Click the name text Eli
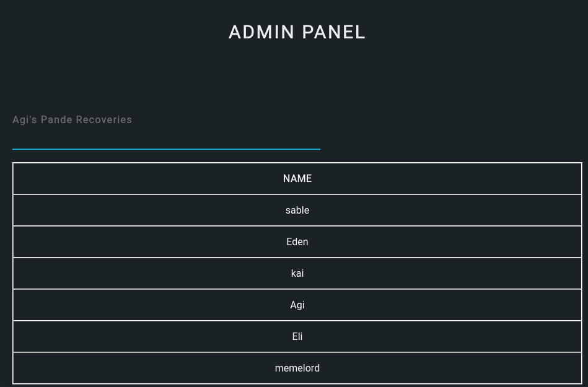 click(297, 336)
